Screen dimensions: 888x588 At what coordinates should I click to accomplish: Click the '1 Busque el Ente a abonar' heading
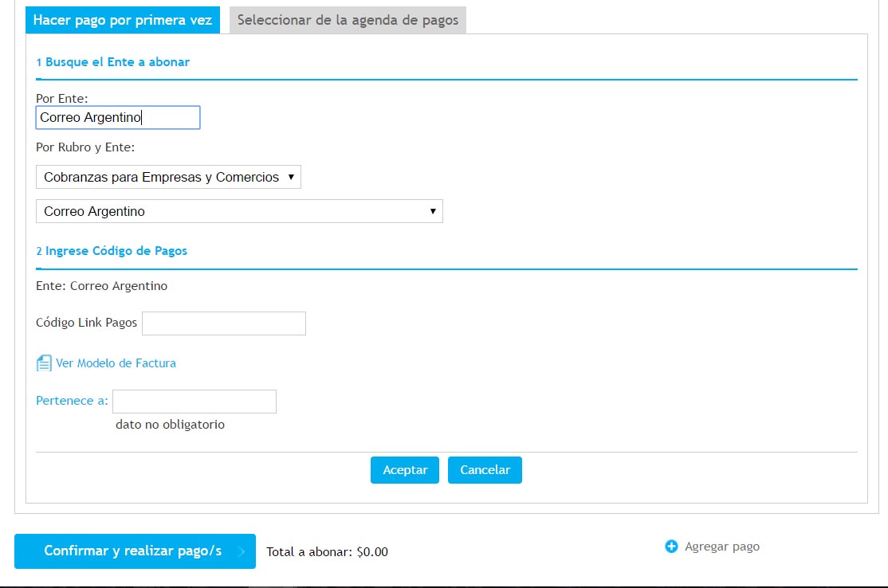pos(112,61)
